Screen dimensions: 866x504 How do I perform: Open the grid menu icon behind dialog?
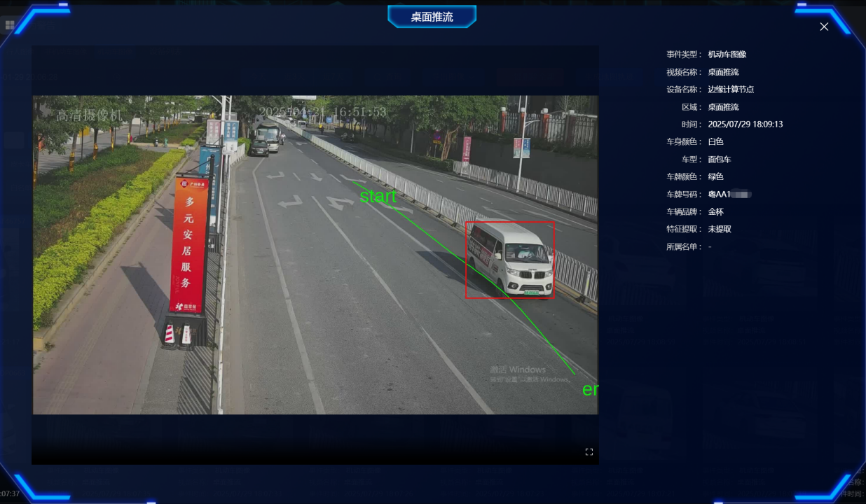point(10,25)
